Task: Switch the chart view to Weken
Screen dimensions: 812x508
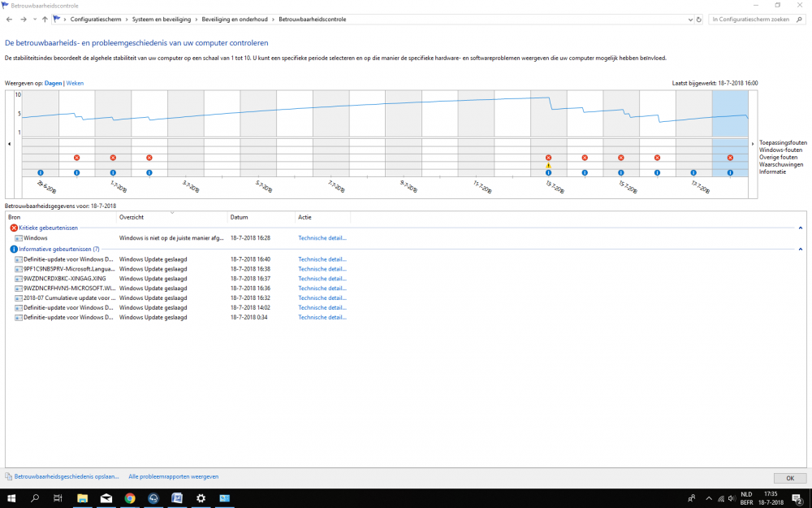Action: coord(75,83)
